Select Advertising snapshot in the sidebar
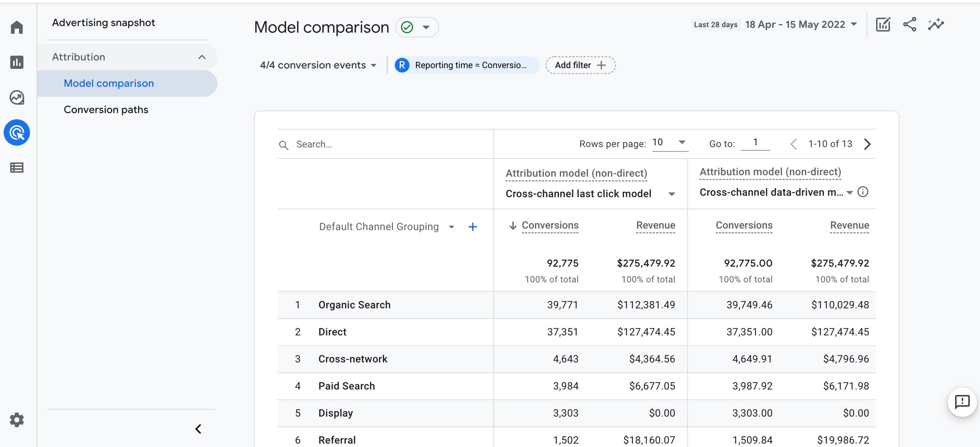The width and height of the screenshot is (980, 447). point(103,23)
